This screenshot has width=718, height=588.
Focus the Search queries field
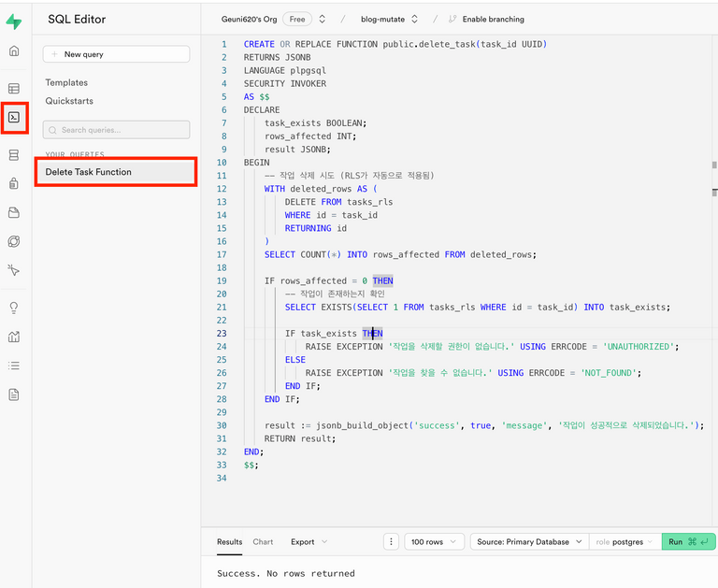[116, 130]
